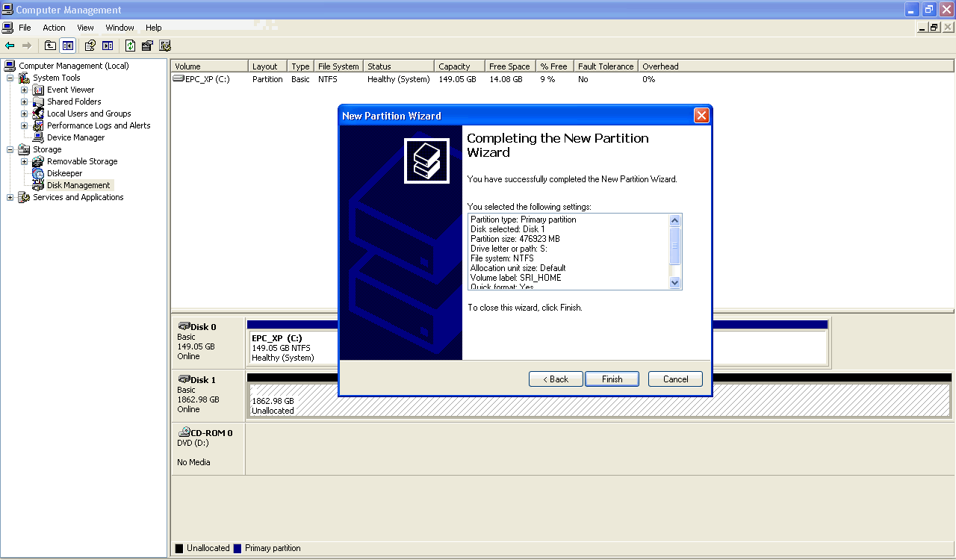Viewport: 956px width, 560px height.
Task: Open the Action menu
Action: [x=54, y=28]
